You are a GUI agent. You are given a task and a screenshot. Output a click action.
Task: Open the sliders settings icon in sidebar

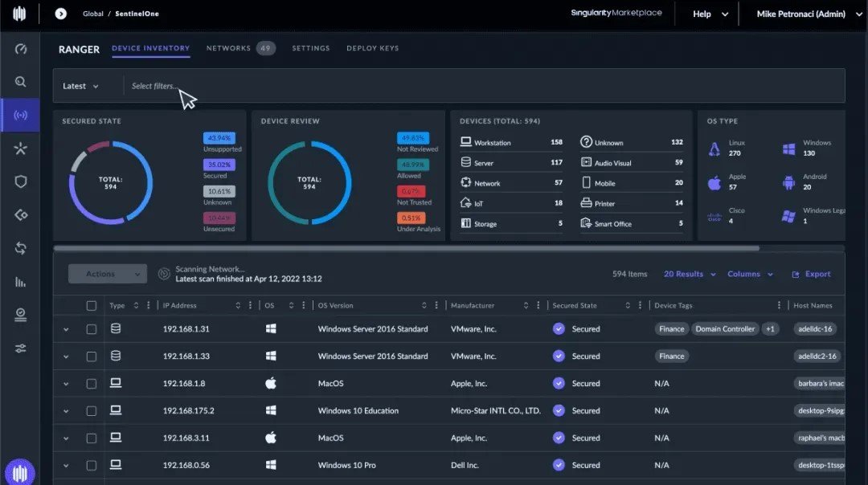(x=20, y=348)
